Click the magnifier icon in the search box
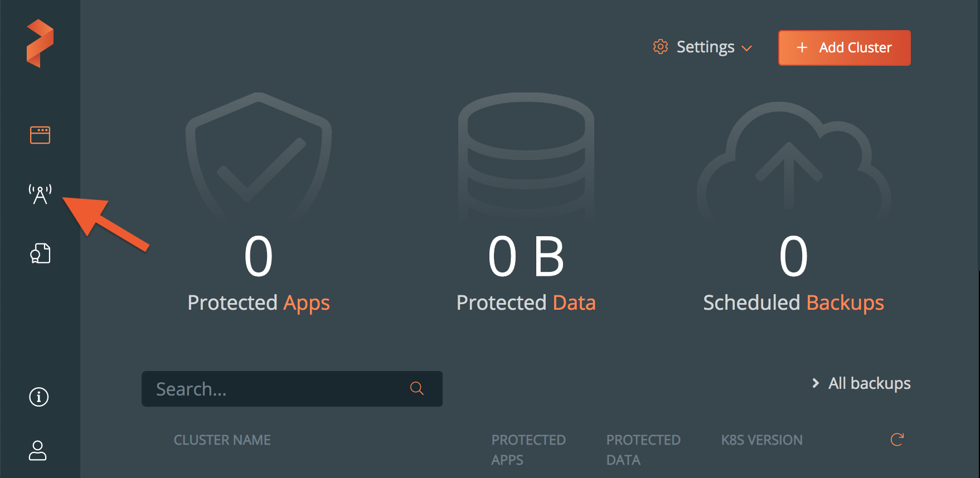The width and height of the screenshot is (980, 478). click(x=417, y=388)
